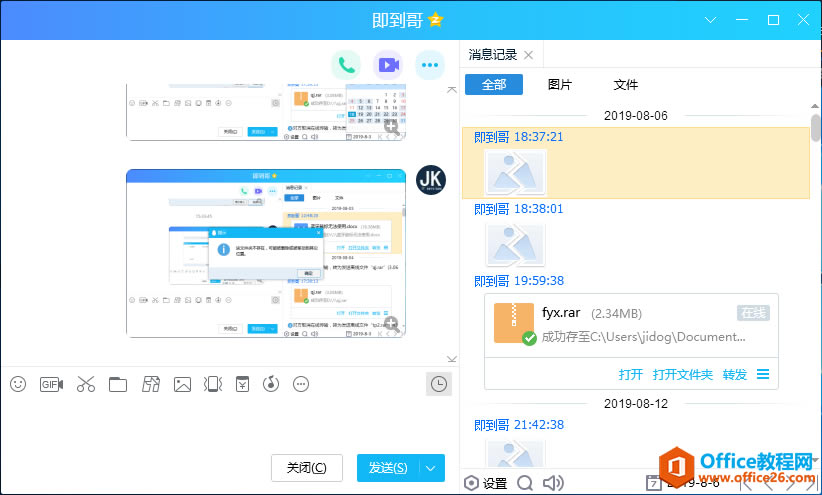Click the message records vertical scrollbar thumb

pos(815,128)
